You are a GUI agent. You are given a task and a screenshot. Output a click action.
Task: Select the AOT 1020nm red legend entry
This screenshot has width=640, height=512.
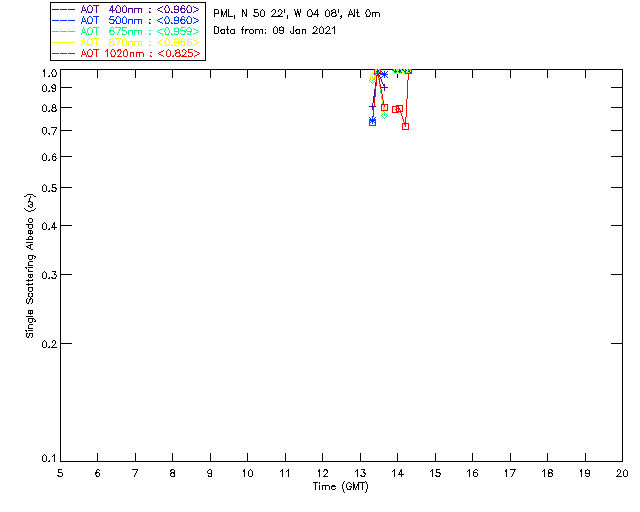click(127, 53)
